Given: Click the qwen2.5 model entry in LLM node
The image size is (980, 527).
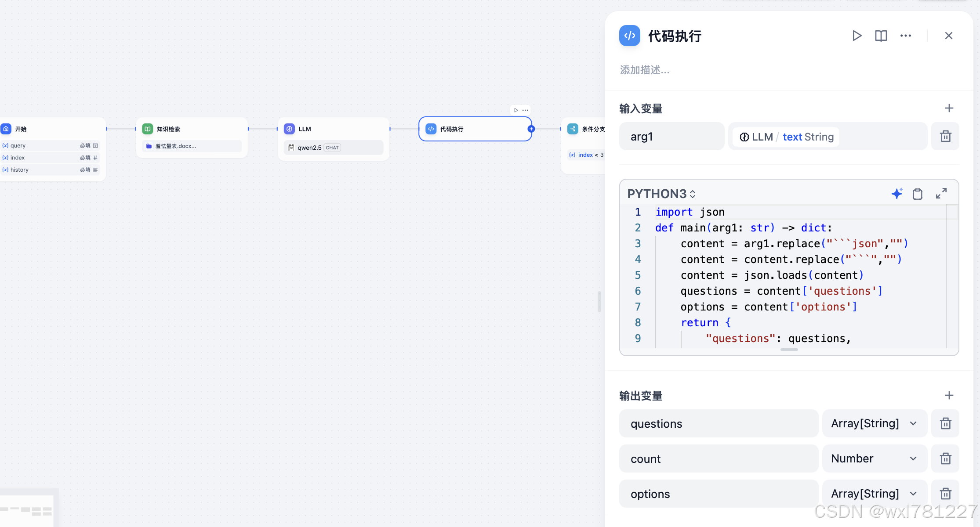Looking at the screenshot, I should 334,148.
